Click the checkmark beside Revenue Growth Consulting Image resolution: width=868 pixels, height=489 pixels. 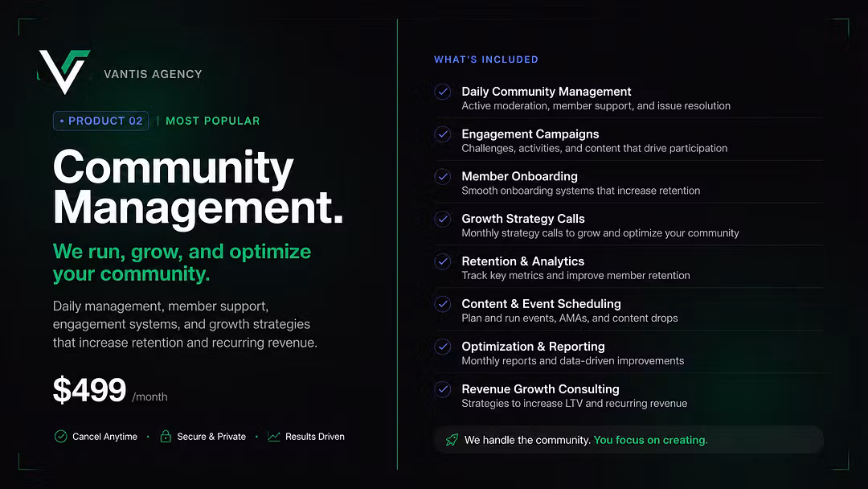[442, 389]
